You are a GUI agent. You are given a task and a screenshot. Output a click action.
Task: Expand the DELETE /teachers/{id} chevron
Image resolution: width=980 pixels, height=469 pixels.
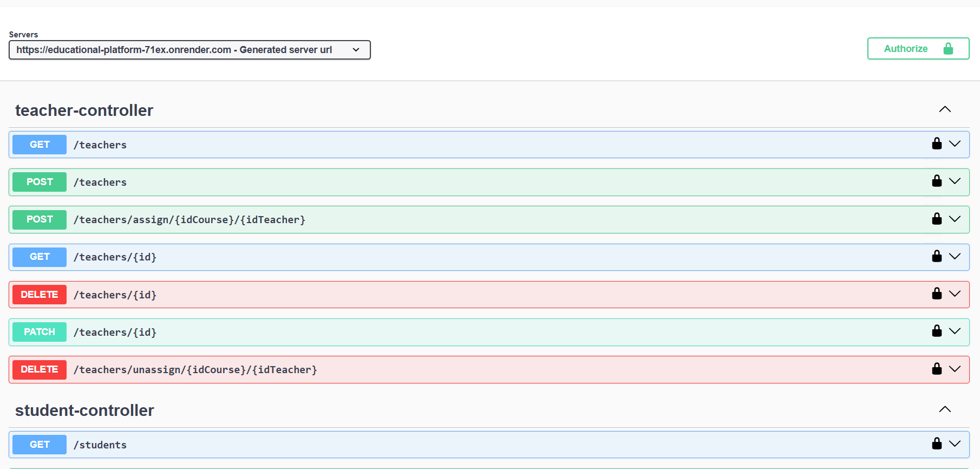(955, 294)
